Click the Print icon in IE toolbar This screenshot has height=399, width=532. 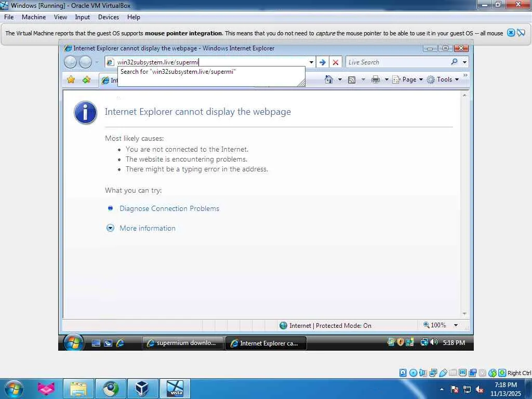376,79
